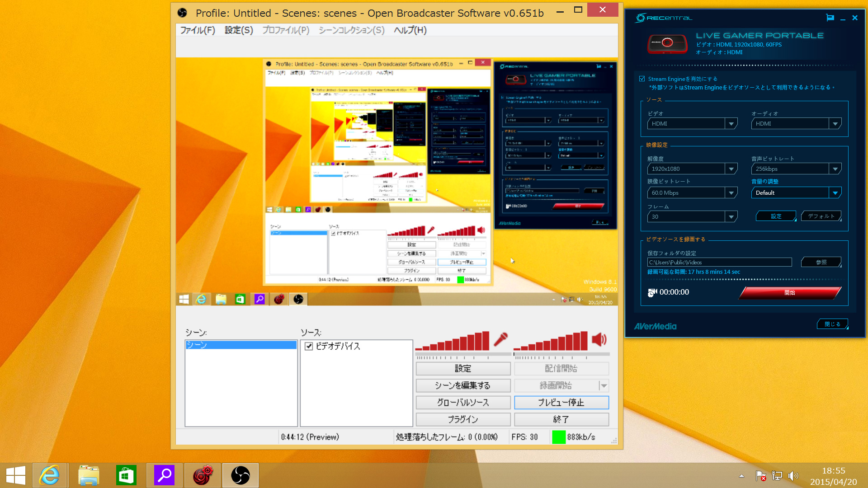The image size is (868, 488).
Task: Mute the desktop speaker icon in OBS
Action: (599, 339)
